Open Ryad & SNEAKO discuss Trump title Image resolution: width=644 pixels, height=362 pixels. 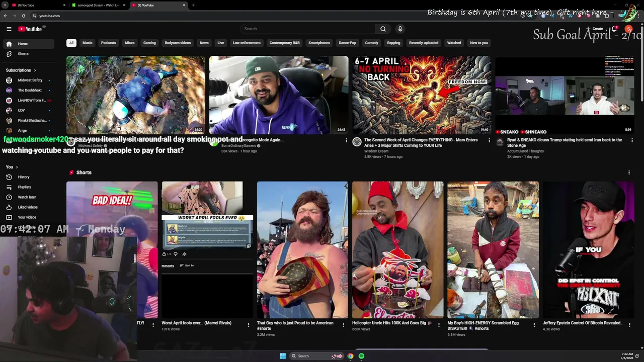[x=565, y=143]
